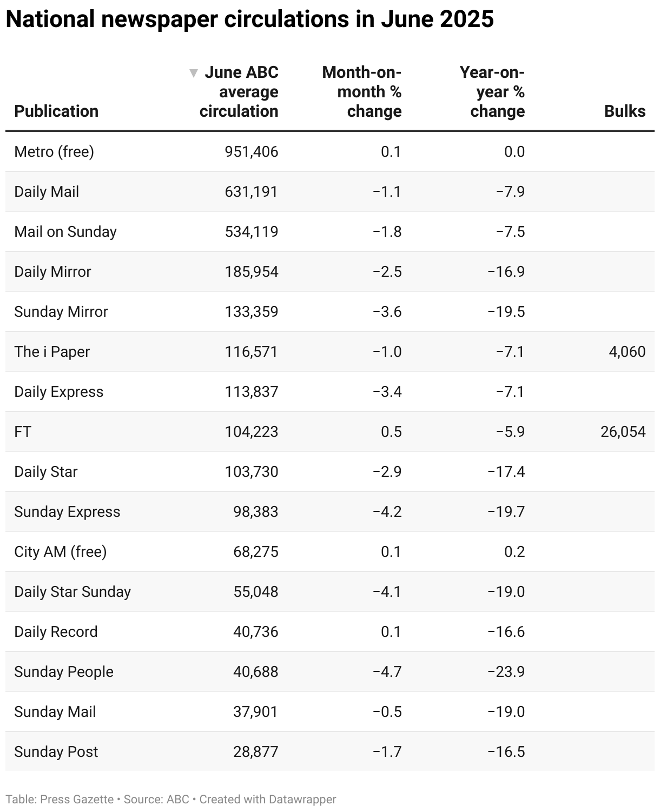Sort table by Publication column header
Viewport: 660px width, 812px height.
(x=56, y=111)
